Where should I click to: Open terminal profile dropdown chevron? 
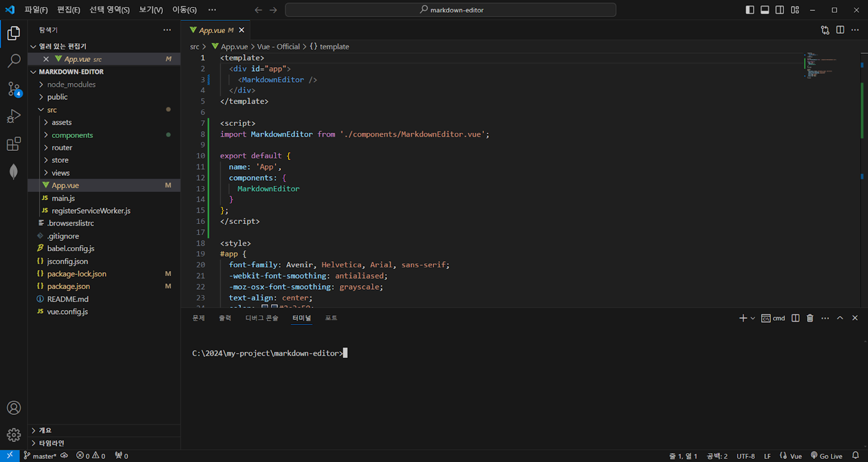753,318
